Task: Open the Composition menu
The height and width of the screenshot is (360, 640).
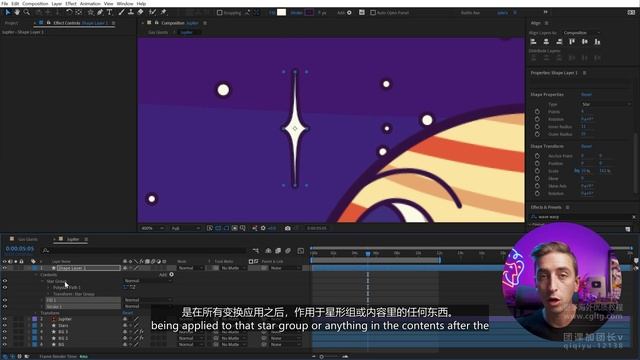Action: 35,3
